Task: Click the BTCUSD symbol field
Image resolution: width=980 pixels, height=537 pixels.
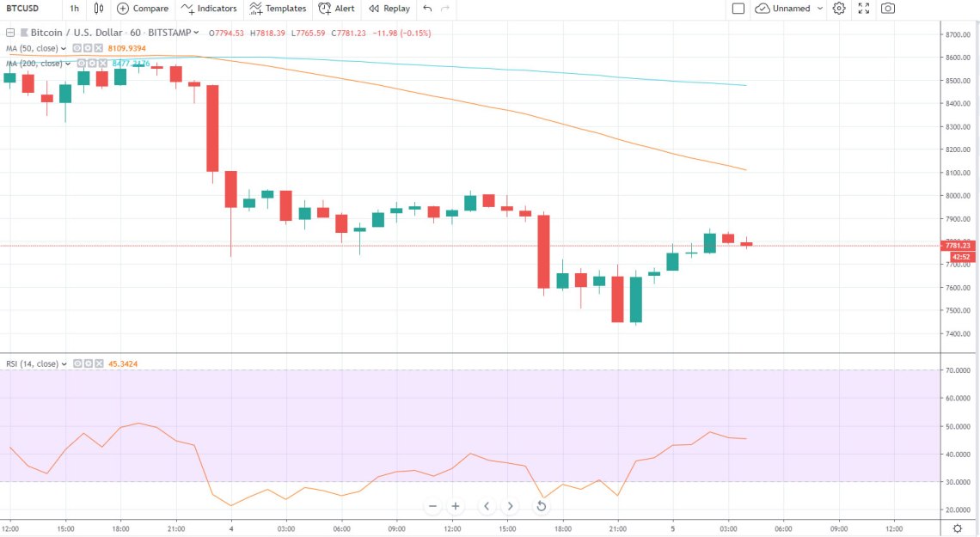Action: tap(21, 9)
